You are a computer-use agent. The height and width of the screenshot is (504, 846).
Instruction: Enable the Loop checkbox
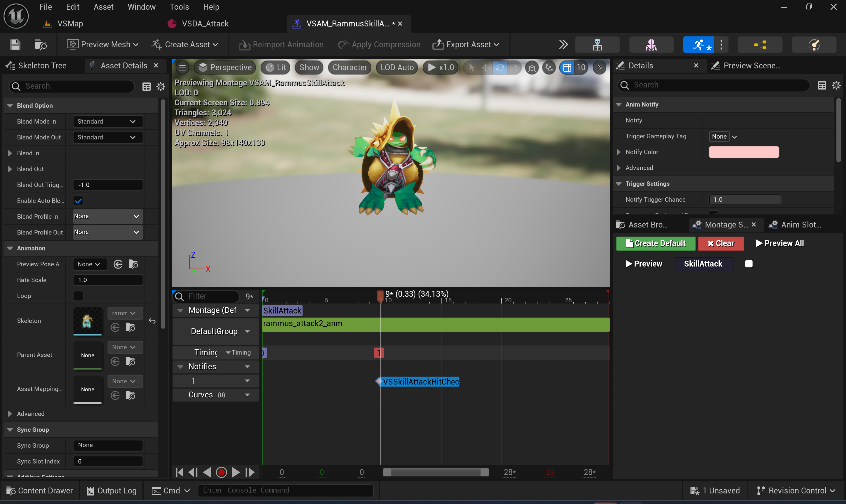coord(78,296)
